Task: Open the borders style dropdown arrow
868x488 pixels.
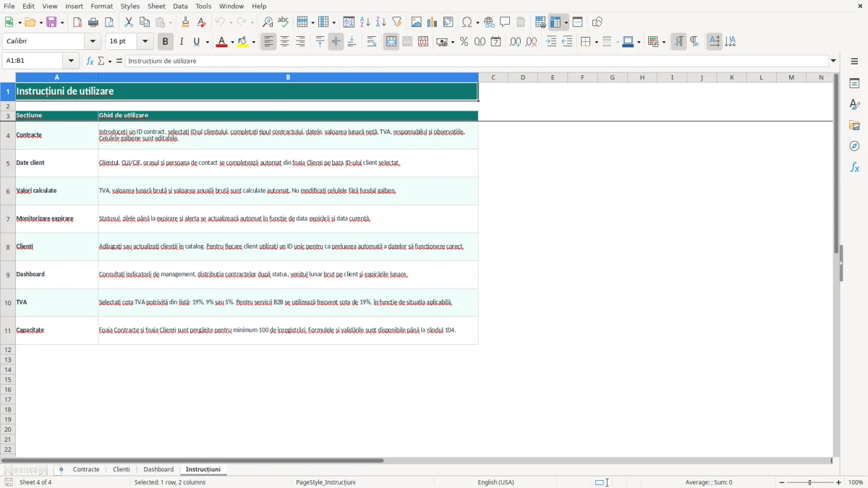Action: point(595,42)
